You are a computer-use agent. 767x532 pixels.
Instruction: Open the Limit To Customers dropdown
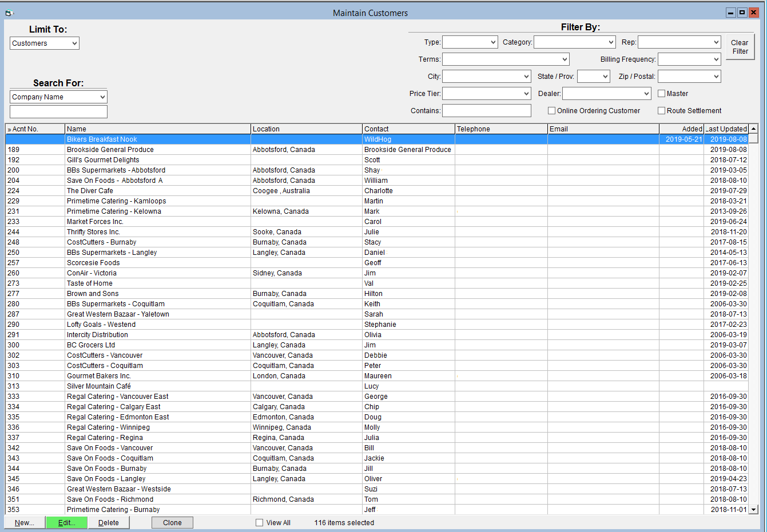tap(45, 43)
